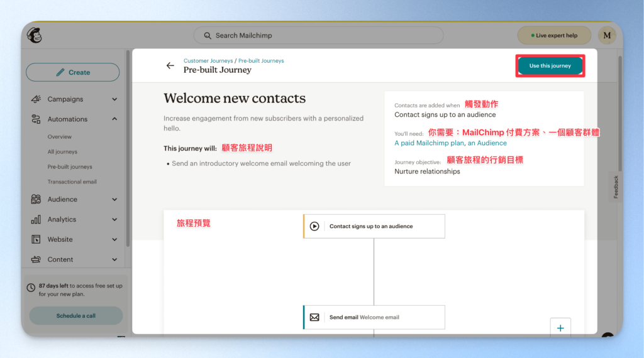
Task: Focus the Search Mailchimp field
Action: coord(318,36)
